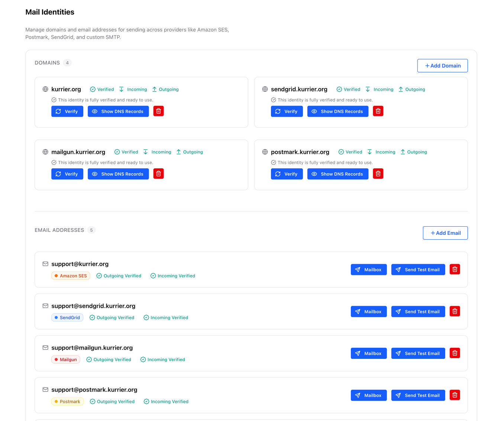
Task: Click the send icon in Mailbox button for support@sendgrid.kurrier.org
Action: pyautogui.click(x=358, y=311)
